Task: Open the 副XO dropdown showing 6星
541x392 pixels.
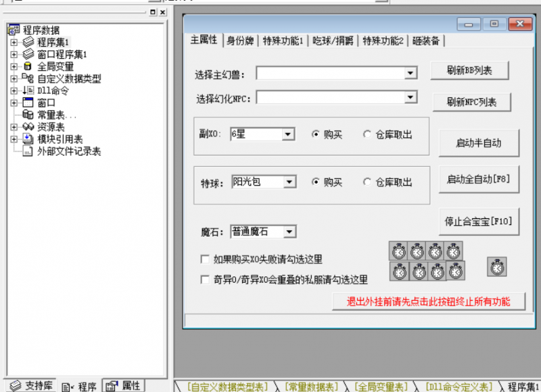Action: point(289,134)
